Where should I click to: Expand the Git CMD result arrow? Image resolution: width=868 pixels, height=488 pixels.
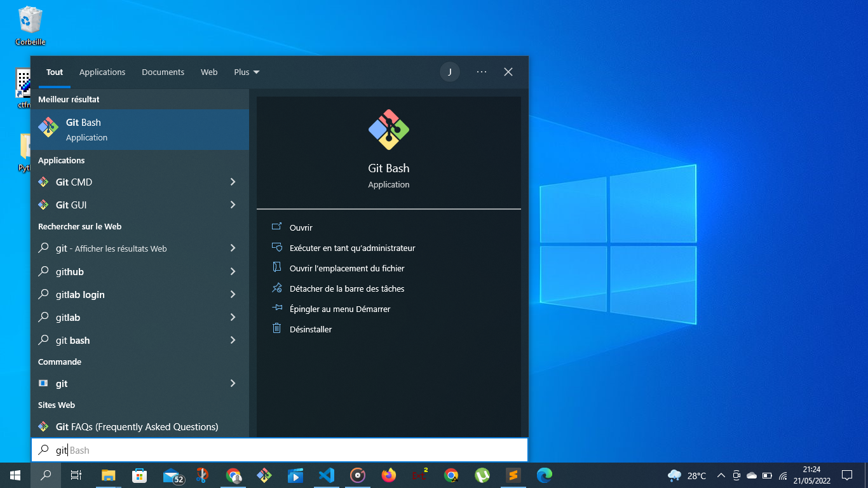pyautogui.click(x=233, y=182)
